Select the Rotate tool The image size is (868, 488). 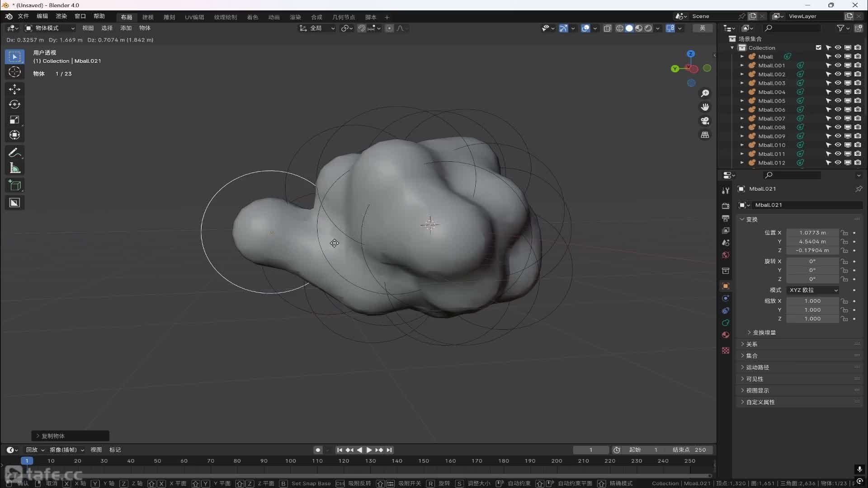tap(14, 104)
